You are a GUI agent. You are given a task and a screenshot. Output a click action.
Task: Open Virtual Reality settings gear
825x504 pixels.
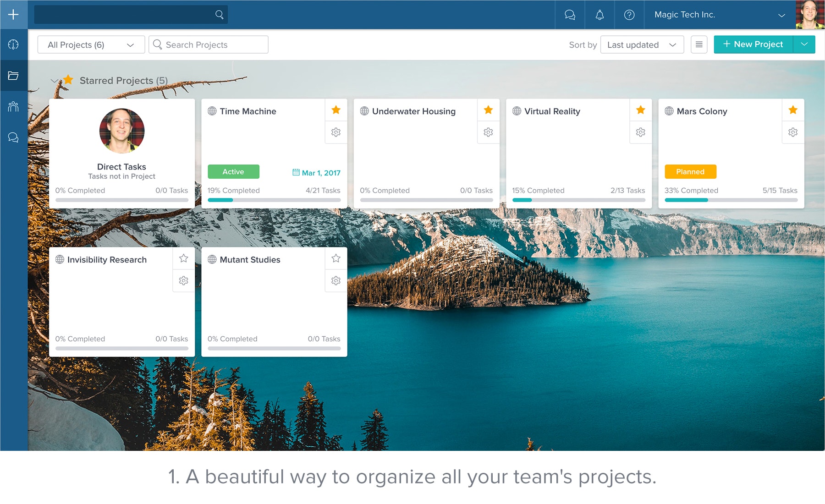click(x=641, y=132)
